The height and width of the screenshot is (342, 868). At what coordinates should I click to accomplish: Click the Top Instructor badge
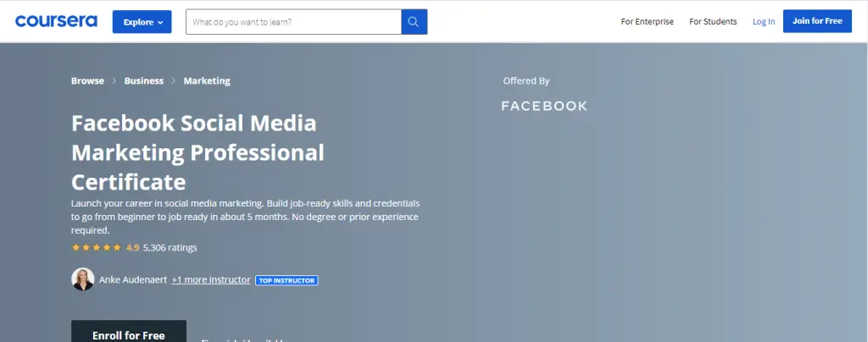click(287, 280)
